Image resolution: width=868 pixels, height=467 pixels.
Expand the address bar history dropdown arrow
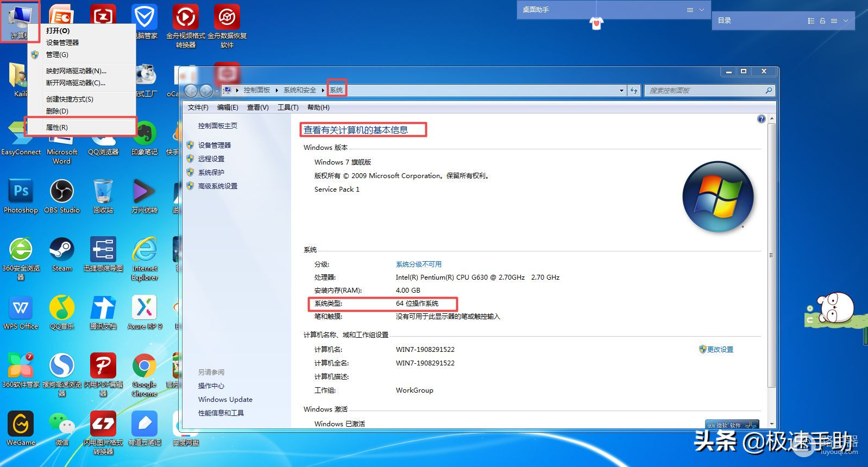[621, 91]
